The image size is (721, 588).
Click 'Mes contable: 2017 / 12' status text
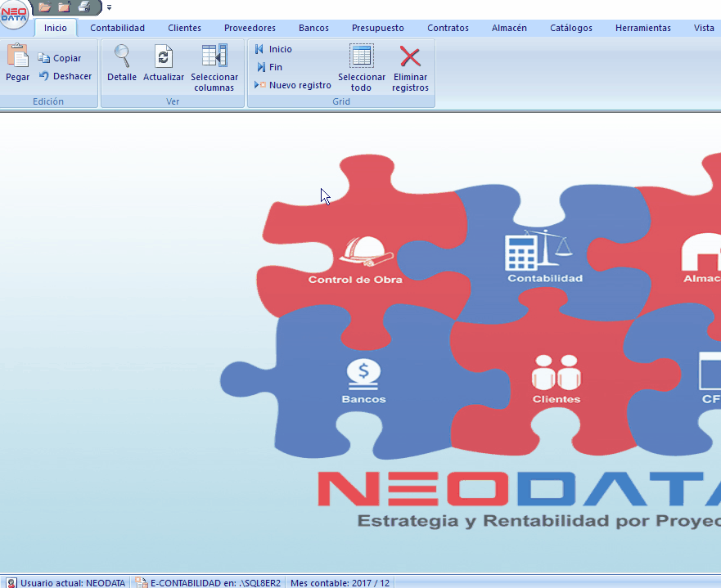340,583
